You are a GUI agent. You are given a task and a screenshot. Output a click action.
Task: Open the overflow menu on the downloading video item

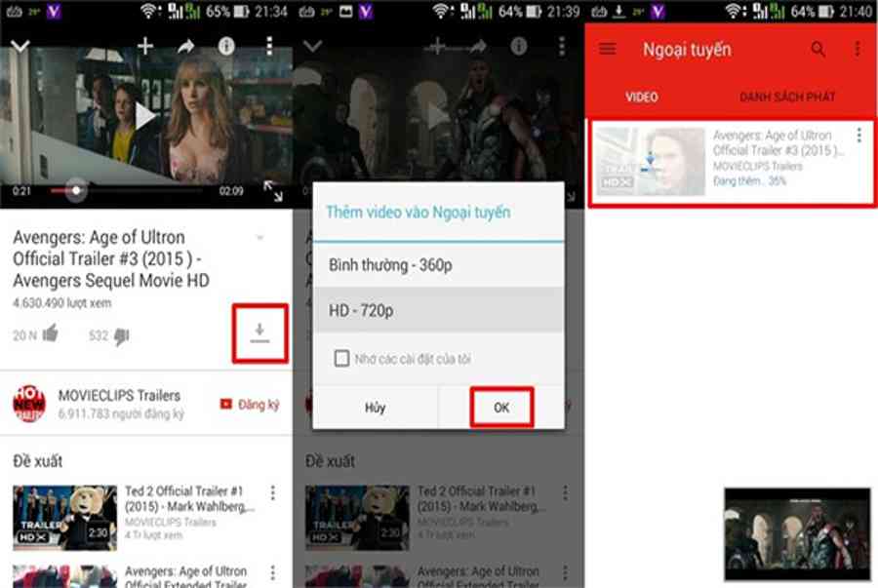pyautogui.click(x=858, y=136)
